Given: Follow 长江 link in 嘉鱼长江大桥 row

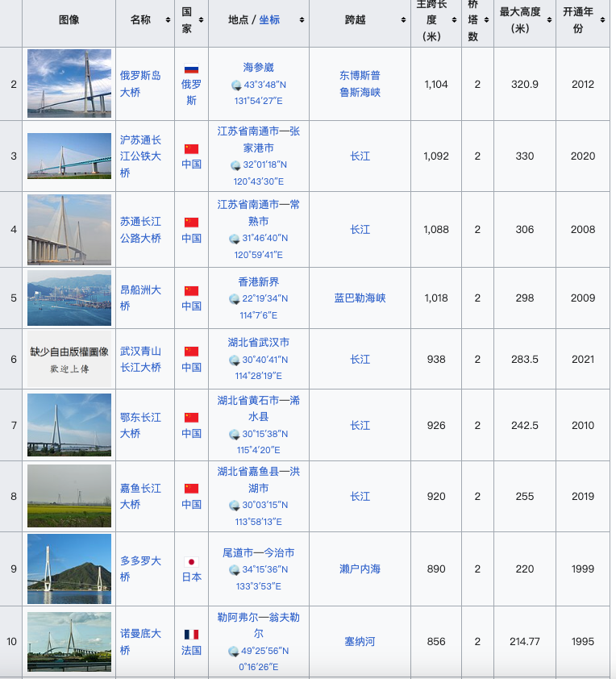Looking at the screenshot, I should click(x=360, y=496).
